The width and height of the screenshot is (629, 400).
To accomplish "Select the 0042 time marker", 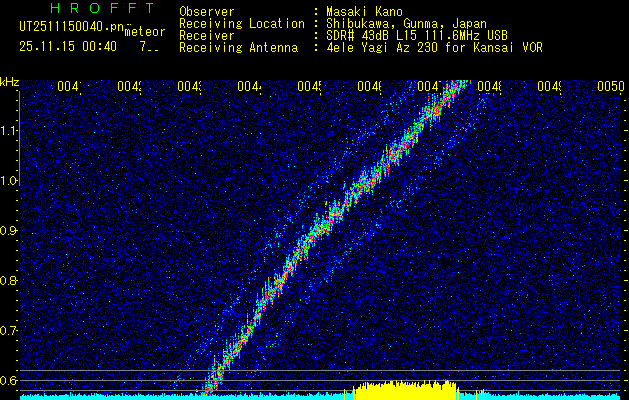I will pyautogui.click(x=129, y=86).
